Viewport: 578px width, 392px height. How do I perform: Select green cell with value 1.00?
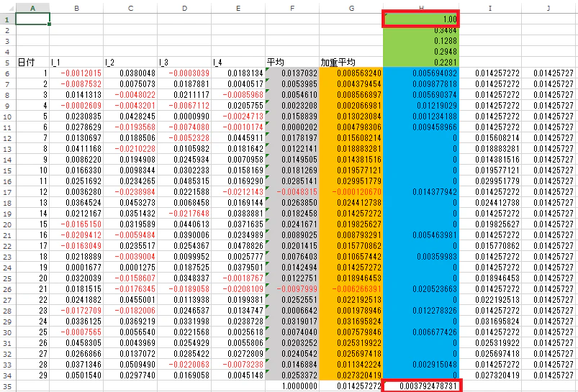[421, 19]
